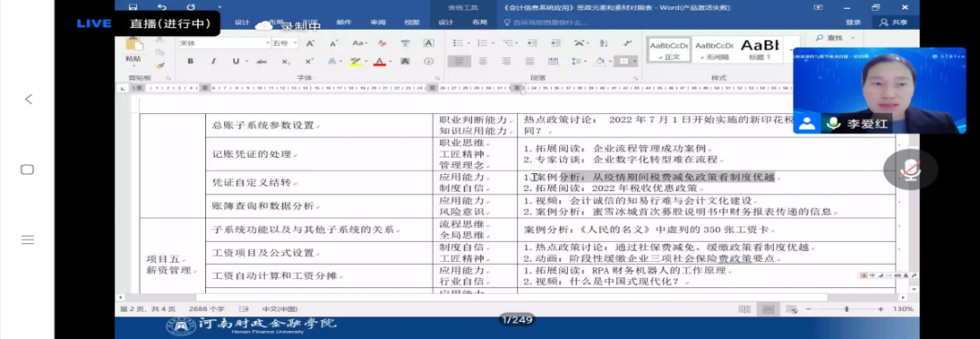The width and height of the screenshot is (980, 339).
Task: Justify the paragraph text
Action: click(x=530, y=61)
